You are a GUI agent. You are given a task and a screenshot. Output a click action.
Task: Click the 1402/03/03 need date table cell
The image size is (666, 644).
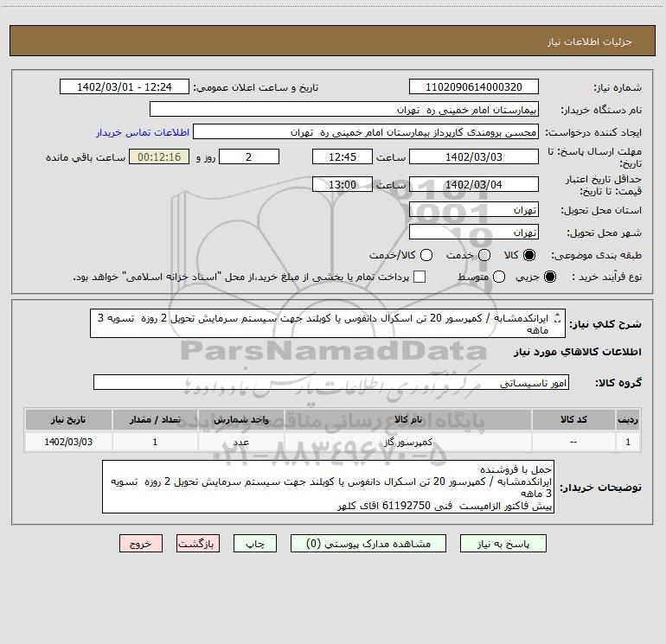point(68,442)
